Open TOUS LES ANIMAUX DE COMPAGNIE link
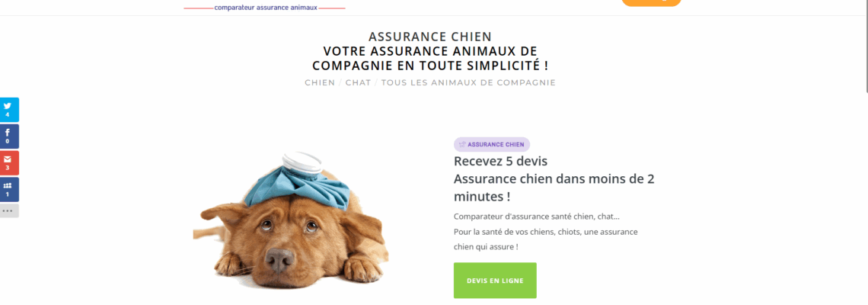 pos(468,82)
